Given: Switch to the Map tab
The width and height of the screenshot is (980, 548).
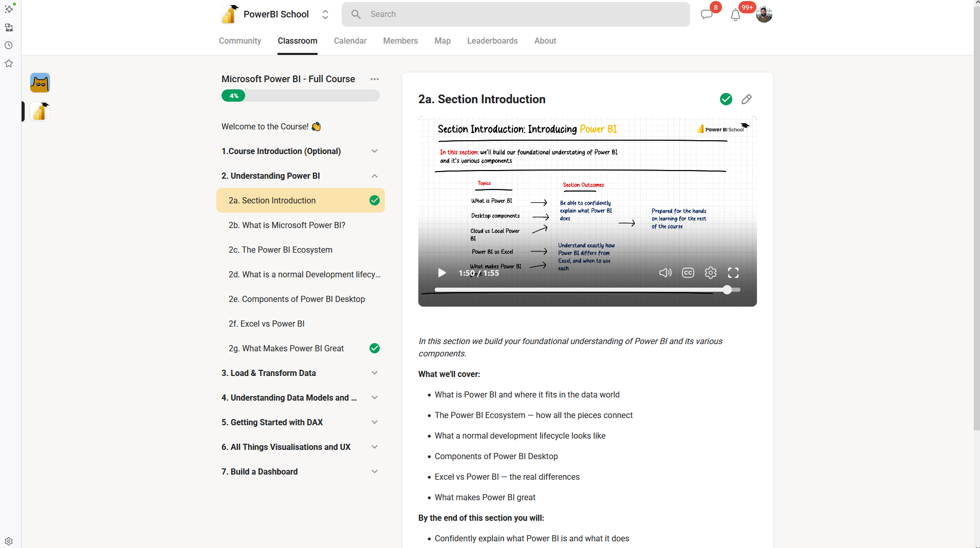Looking at the screenshot, I should [x=442, y=41].
